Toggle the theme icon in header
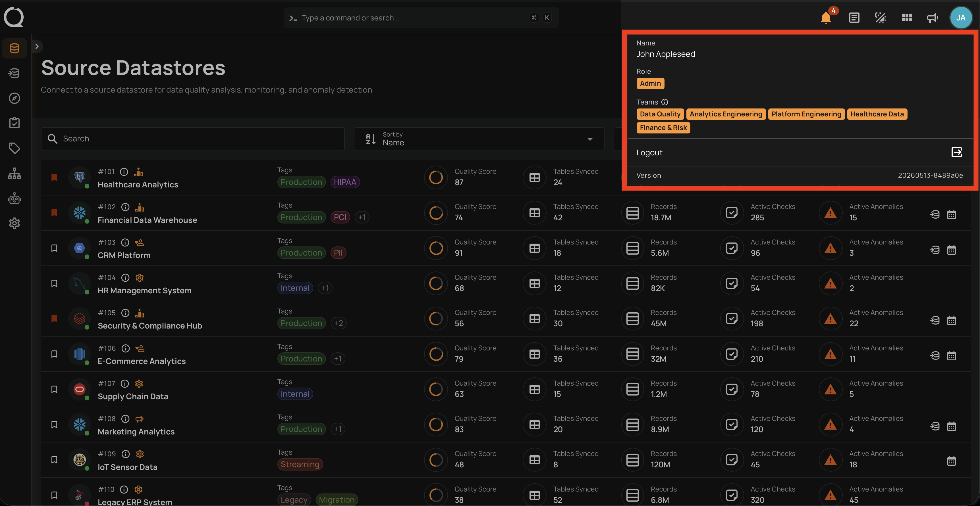 (880, 18)
